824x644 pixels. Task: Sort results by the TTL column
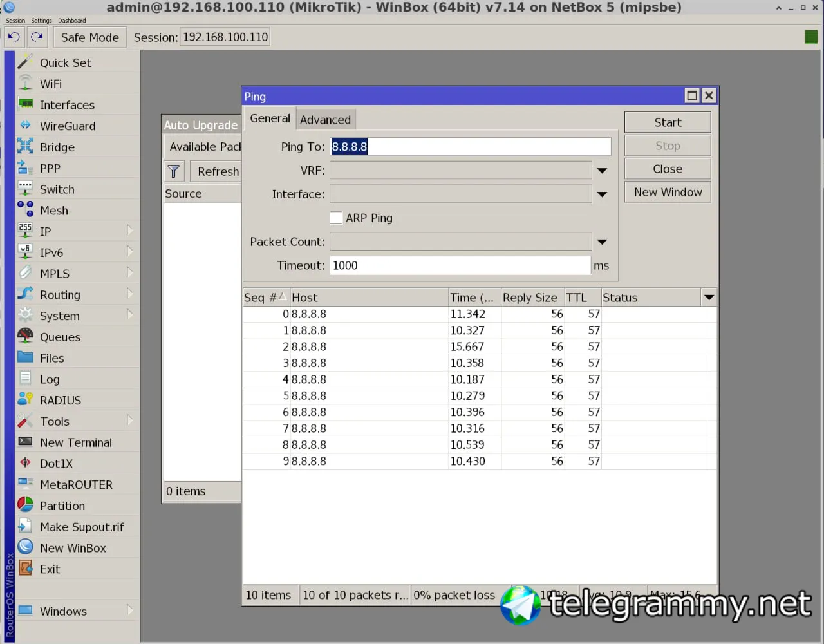click(x=583, y=298)
